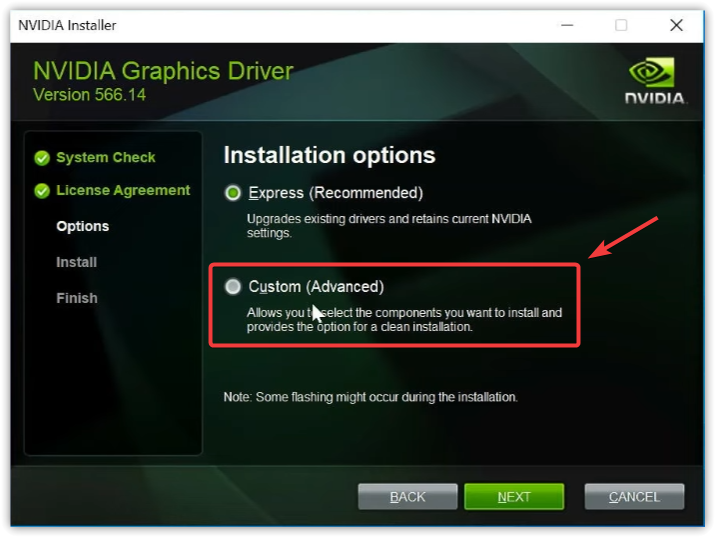Image resolution: width=715 pixels, height=537 pixels.
Task: Go back with the BACK button
Action: [408, 496]
